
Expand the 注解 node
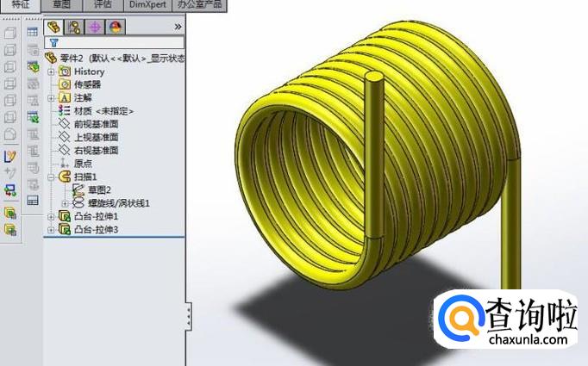pyautogui.click(x=51, y=98)
